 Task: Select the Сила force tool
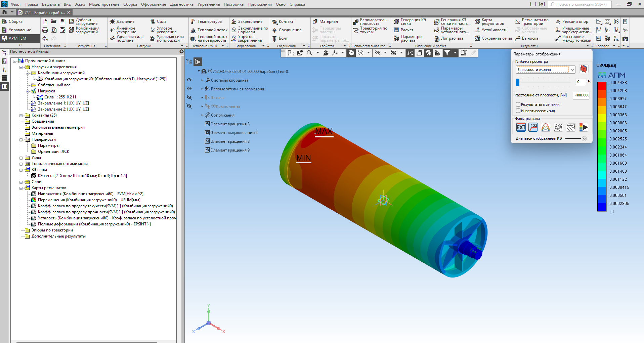click(153, 22)
